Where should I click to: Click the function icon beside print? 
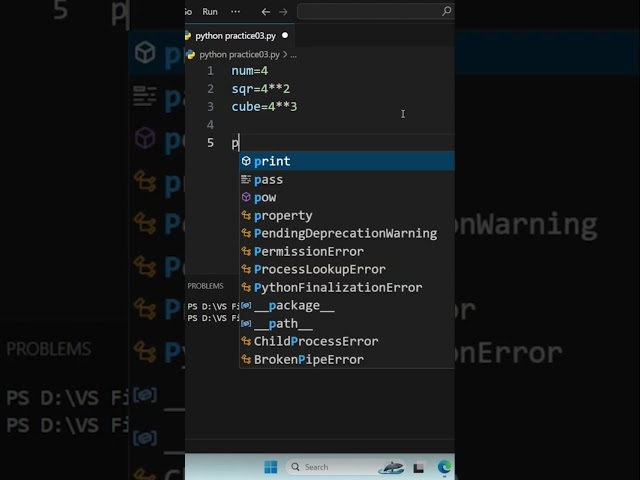tap(246, 161)
